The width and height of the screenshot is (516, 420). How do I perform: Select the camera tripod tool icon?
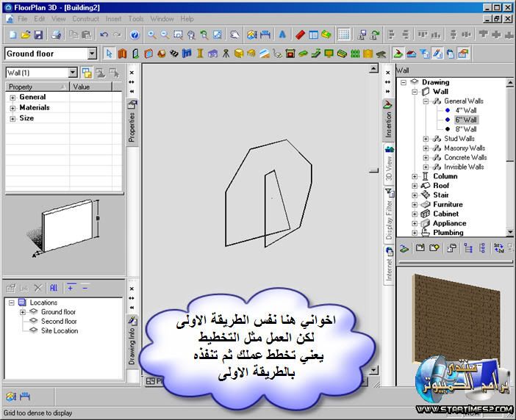click(226, 54)
